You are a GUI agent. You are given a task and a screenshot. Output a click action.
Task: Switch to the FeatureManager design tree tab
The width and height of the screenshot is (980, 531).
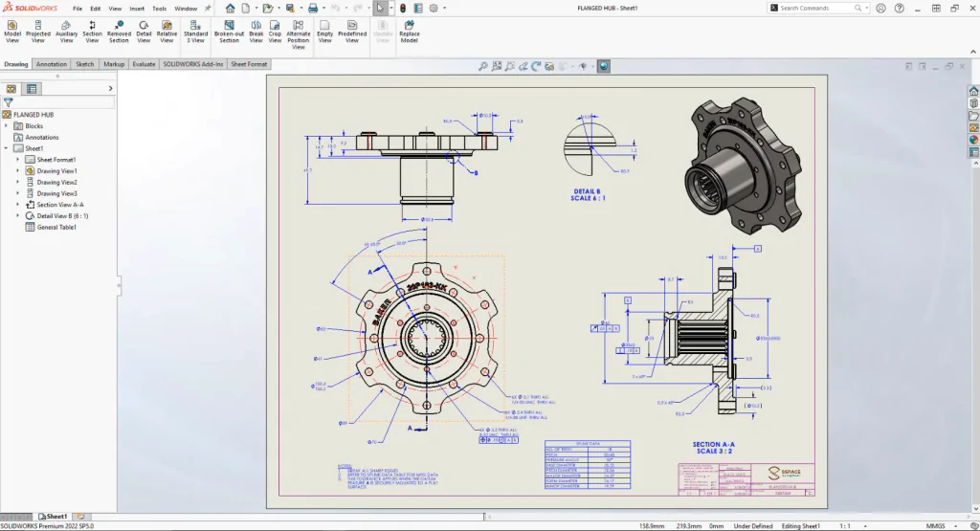(x=11, y=89)
